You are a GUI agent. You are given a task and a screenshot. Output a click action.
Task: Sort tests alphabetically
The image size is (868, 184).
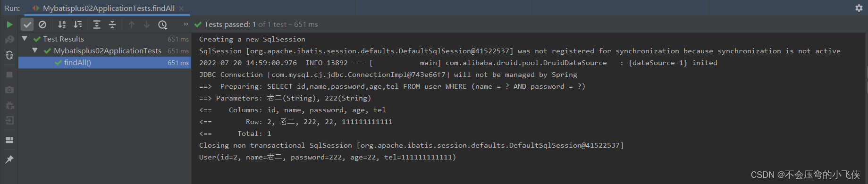tap(62, 25)
